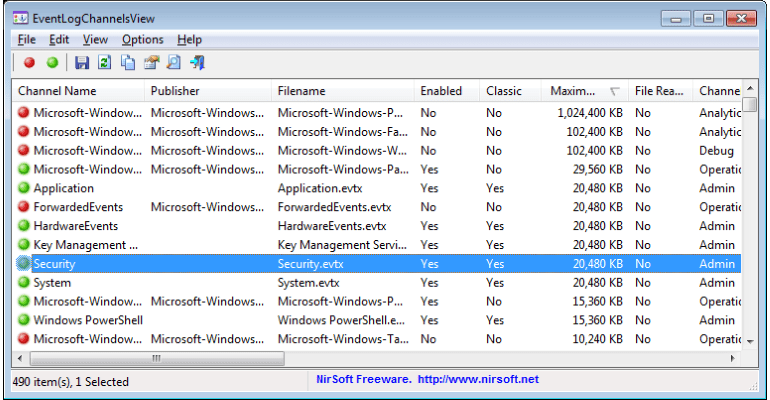Click the red Disable Channel toolbar icon
Screen dimensions: 770x400
pos(29,63)
